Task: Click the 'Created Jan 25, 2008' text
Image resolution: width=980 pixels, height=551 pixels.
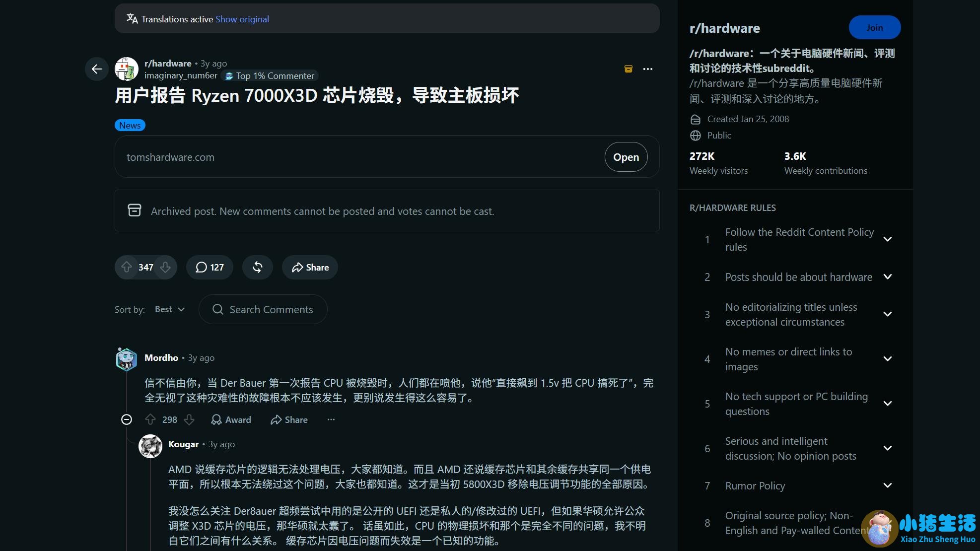Action: 748,119
